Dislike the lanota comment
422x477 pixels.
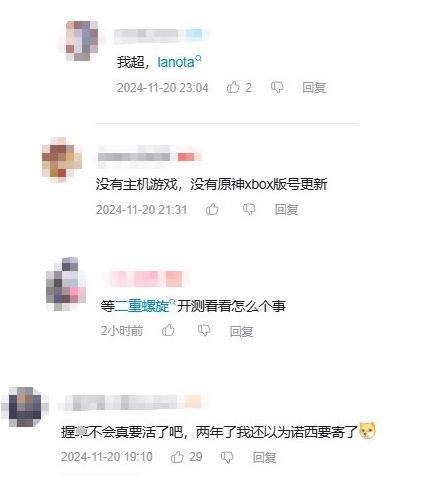tap(277, 88)
